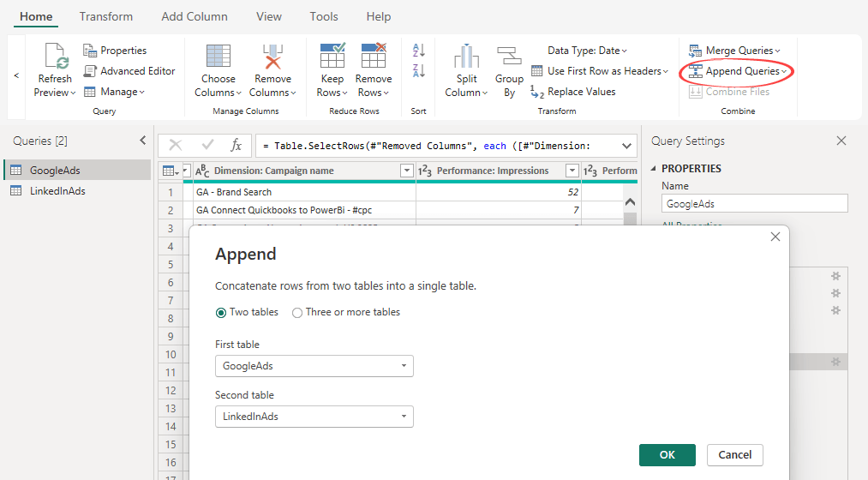Screen dimensions: 868x480
Task: Click 123 type icon of Impressions column
Action: (425, 171)
